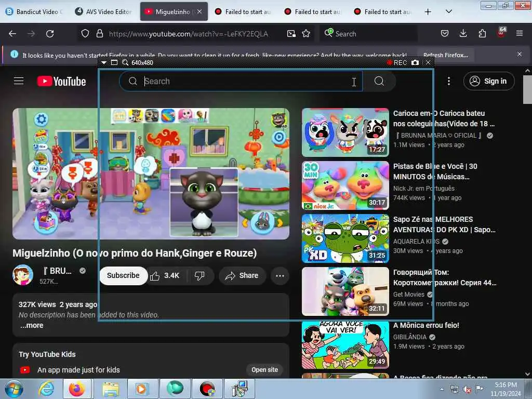Open the YouTube guide hamburger menu

pos(19,81)
